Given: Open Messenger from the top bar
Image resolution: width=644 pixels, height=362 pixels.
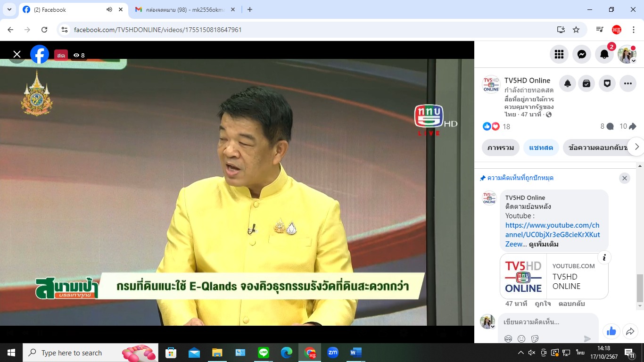Looking at the screenshot, I should click(x=582, y=55).
